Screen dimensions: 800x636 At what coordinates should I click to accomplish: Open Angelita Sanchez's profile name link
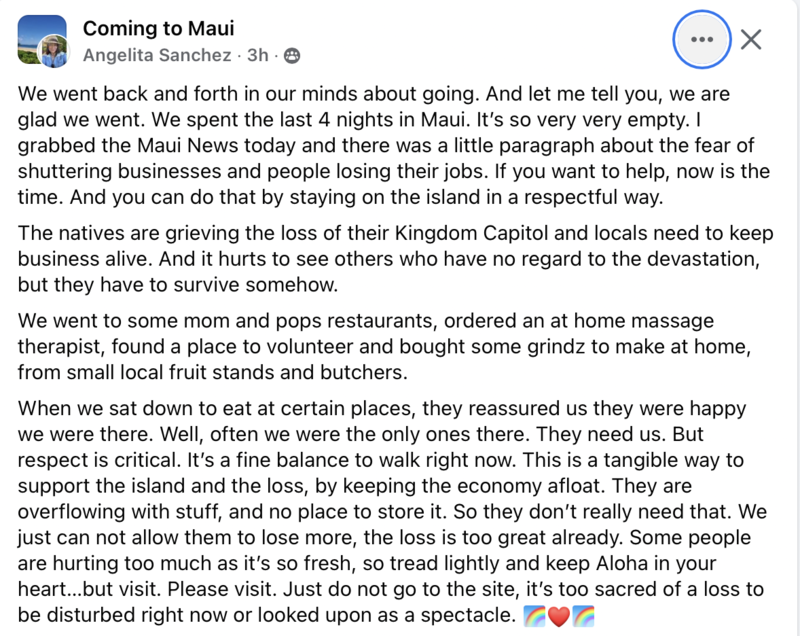point(157,55)
